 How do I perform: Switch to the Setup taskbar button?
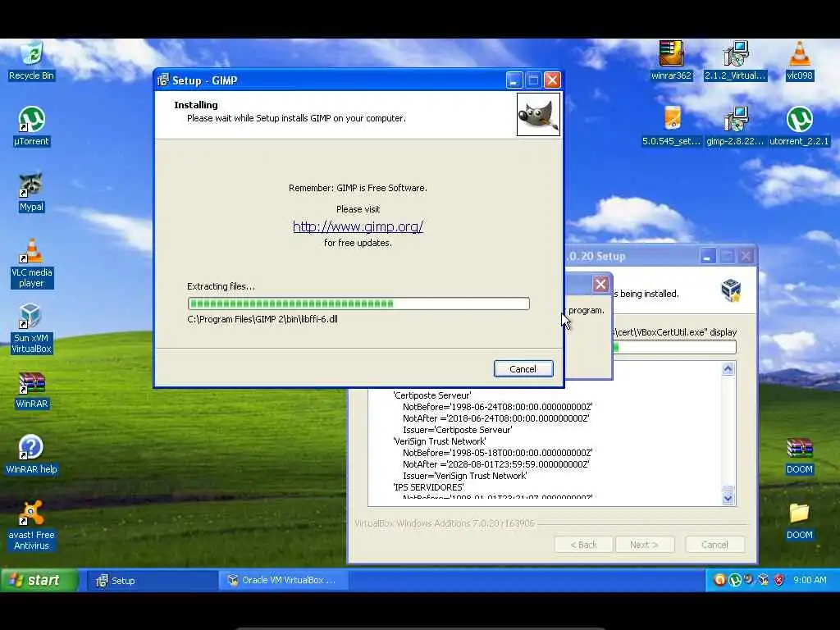[x=152, y=580]
